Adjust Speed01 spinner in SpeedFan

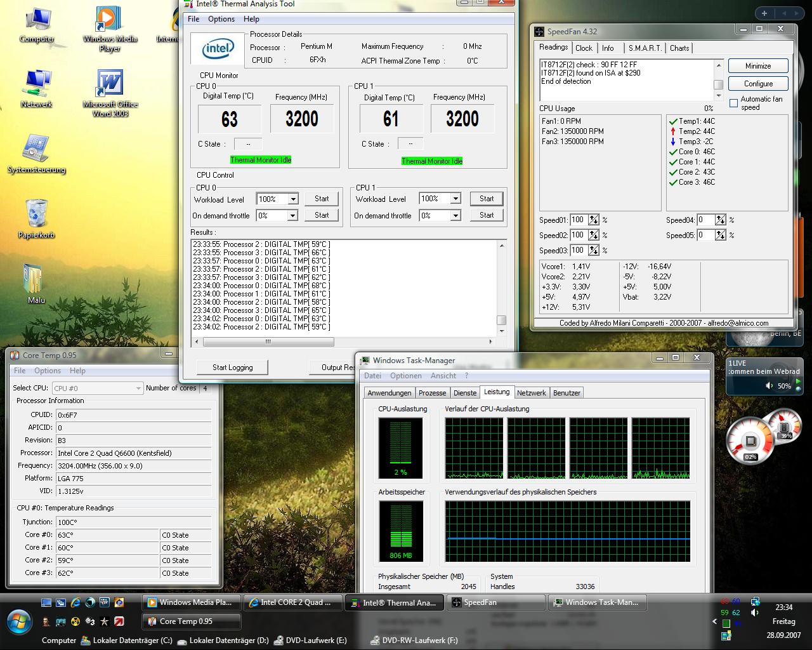[x=594, y=220]
